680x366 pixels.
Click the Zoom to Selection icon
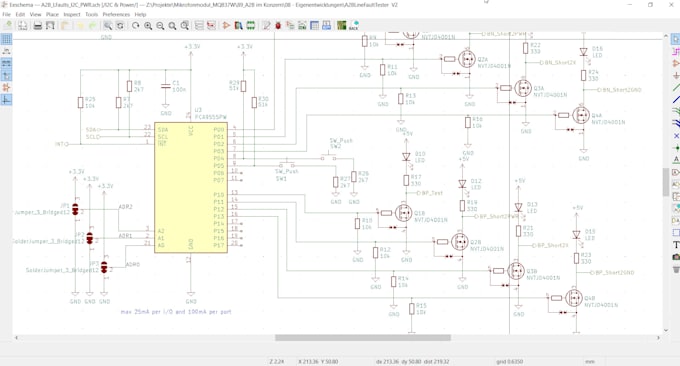(x=184, y=26)
